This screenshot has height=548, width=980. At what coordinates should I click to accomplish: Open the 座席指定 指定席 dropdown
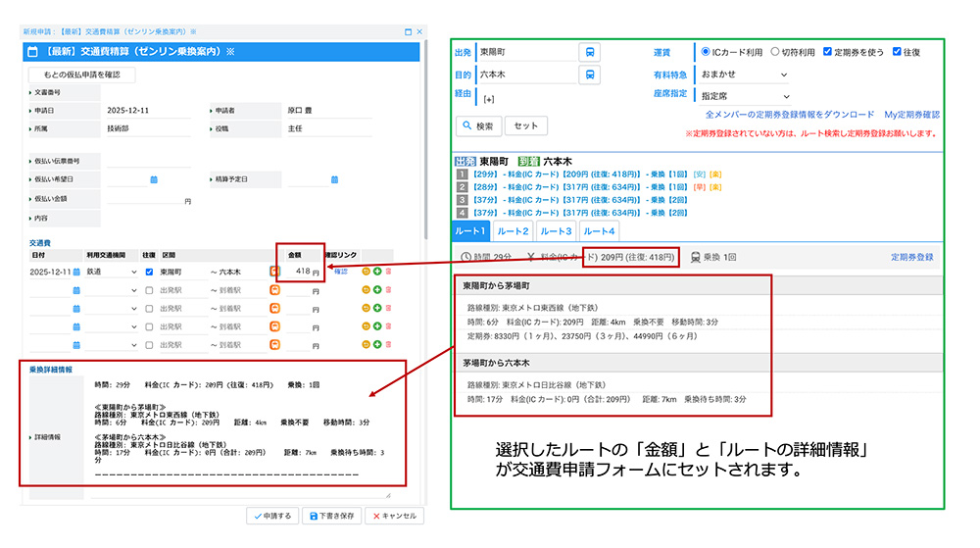point(744,96)
